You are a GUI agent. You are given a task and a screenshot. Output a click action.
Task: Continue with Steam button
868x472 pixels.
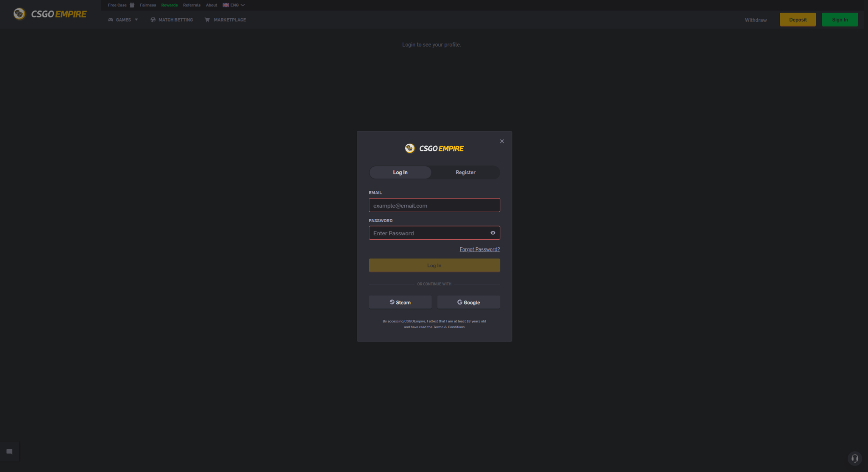(x=400, y=302)
